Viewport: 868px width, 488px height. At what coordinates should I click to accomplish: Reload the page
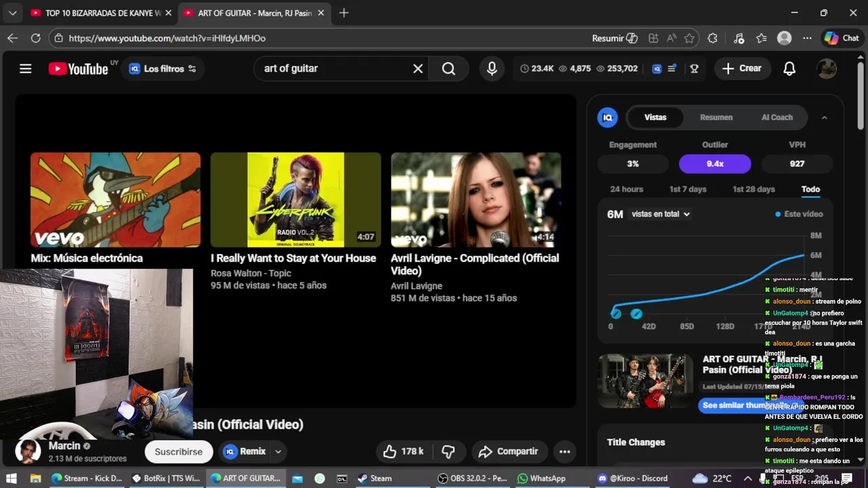point(36,38)
